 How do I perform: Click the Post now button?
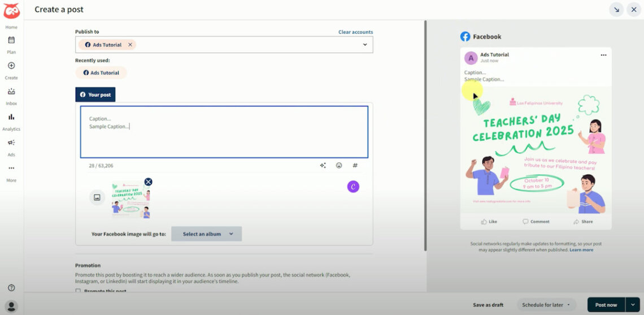pos(606,305)
